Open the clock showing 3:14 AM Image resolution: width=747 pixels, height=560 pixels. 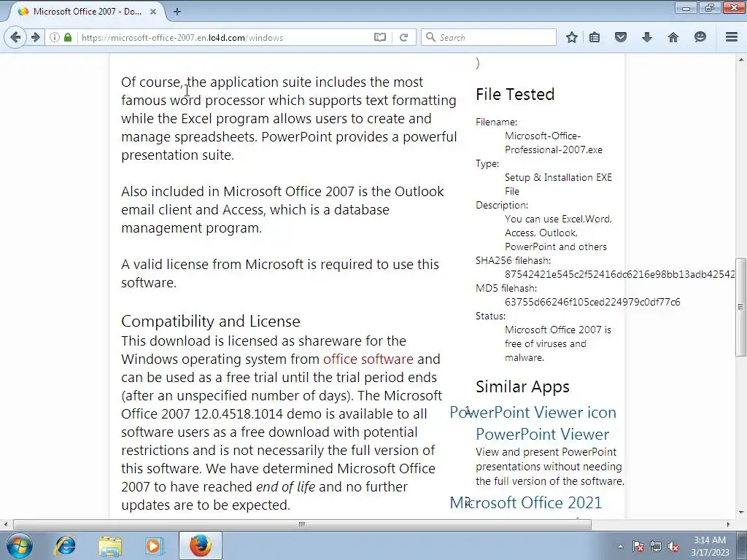point(710,546)
